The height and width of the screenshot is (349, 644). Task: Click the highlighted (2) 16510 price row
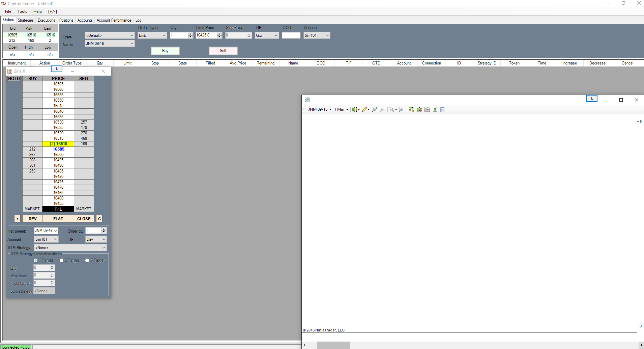tap(58, 144)
